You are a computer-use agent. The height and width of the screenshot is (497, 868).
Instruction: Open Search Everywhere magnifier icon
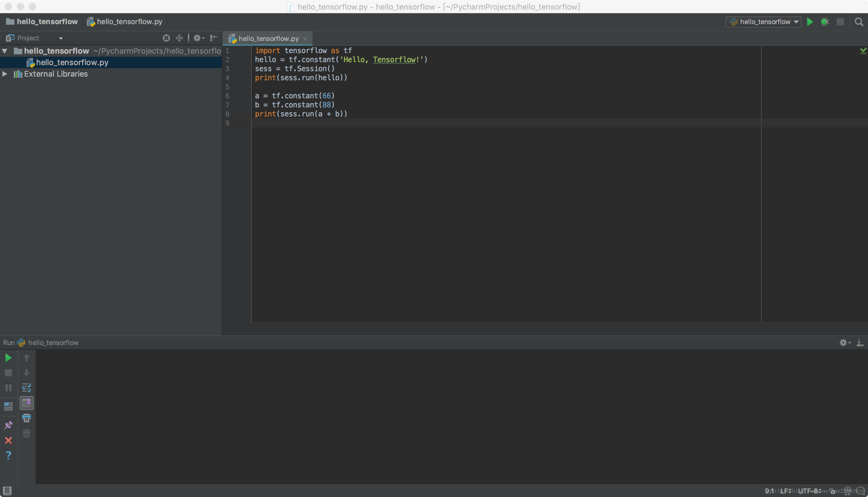(859, 22)
